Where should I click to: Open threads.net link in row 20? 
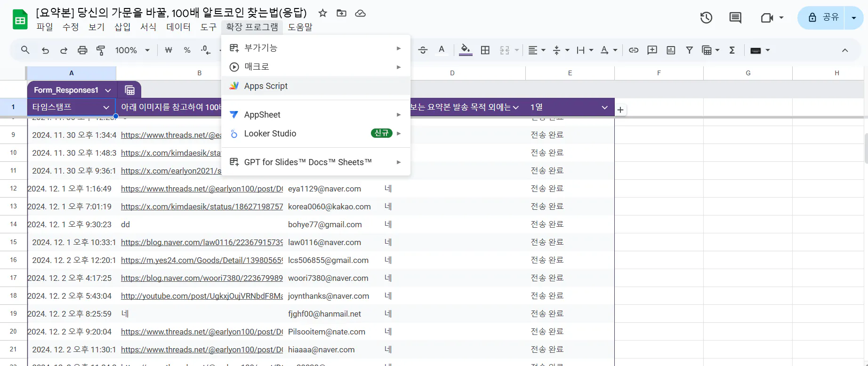pyautogui.click(x=202, y=332)
